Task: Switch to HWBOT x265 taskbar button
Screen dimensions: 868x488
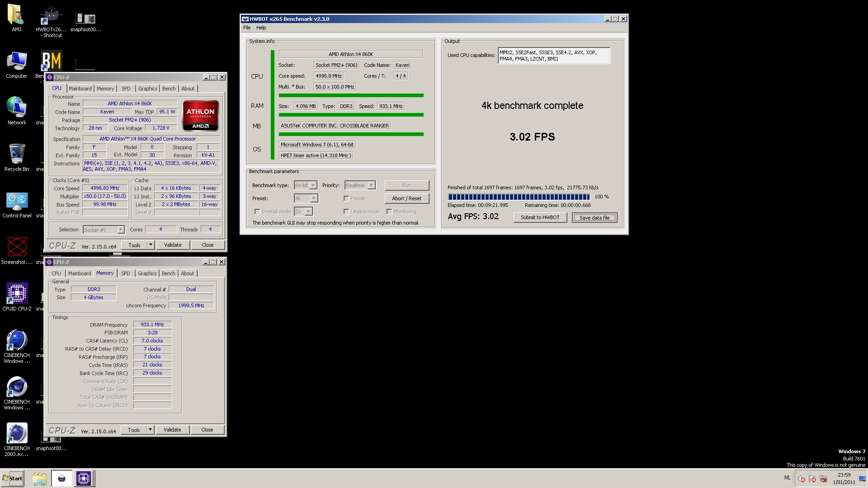Action: (61, 479)
